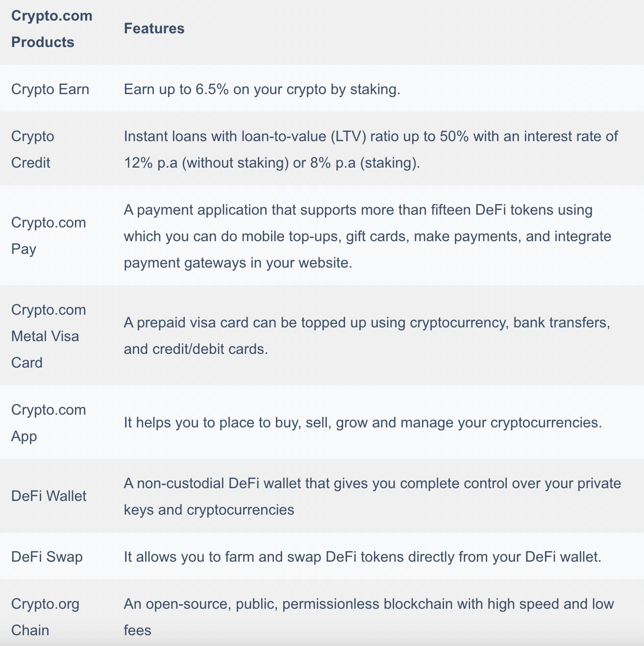Select the Crypto Credit product cell
The width and height of the screenshot is (644, 646).
click(33, 149)
